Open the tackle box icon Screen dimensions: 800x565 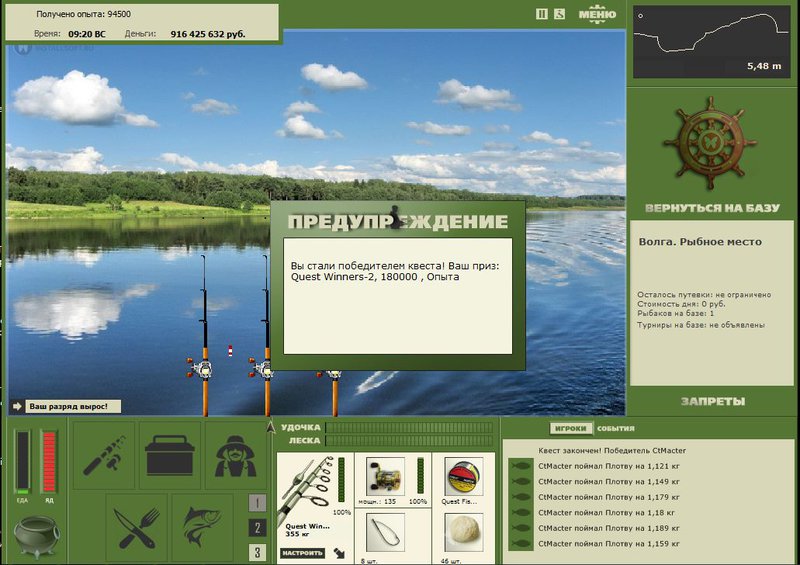[x=169, y=455]
